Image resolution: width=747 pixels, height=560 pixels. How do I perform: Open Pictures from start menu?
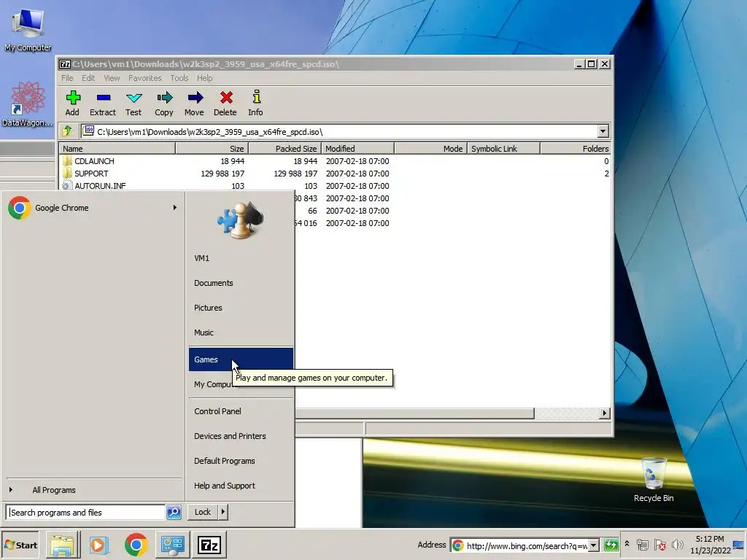(x=241, y=308)
